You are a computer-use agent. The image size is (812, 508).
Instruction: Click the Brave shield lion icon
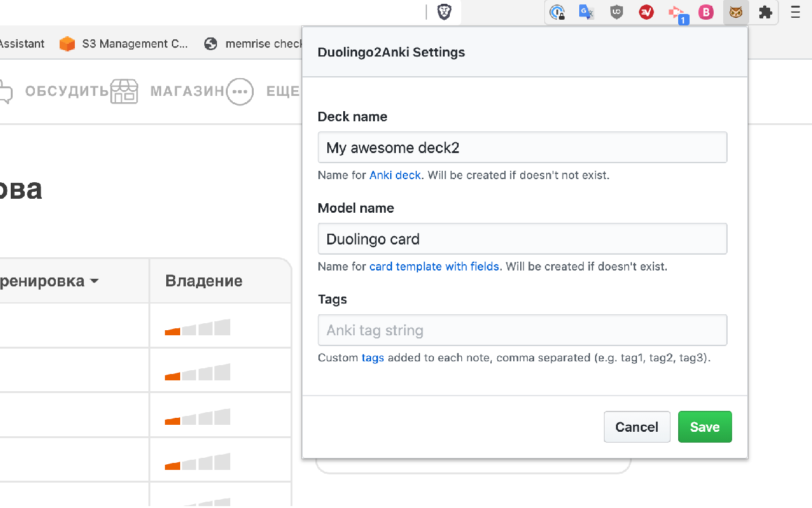pyautogui.click(x=445, y=12)
